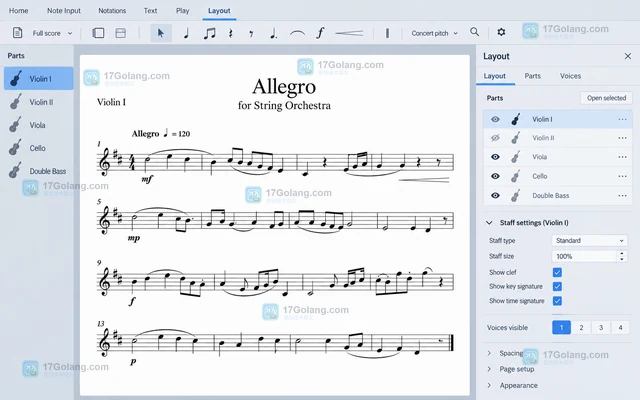Switch to Parts tab in Layout panel
The width and height of the screenshot is (640, 400).
pyautogui.click(x=532, y=76)
